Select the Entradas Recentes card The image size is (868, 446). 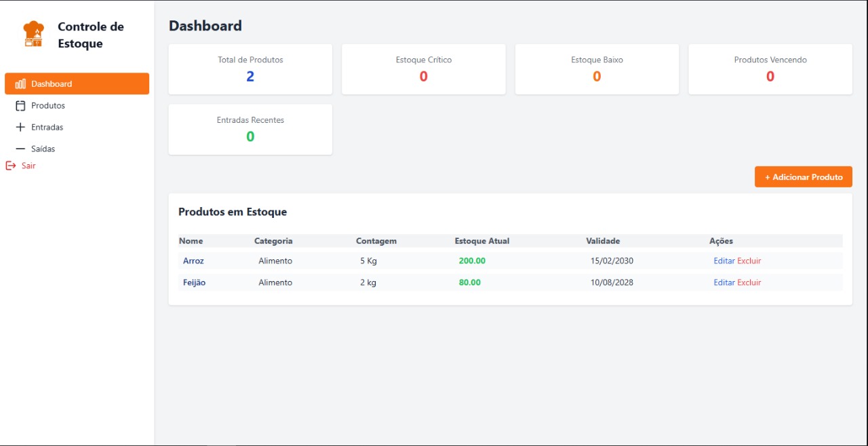[250, 129]
